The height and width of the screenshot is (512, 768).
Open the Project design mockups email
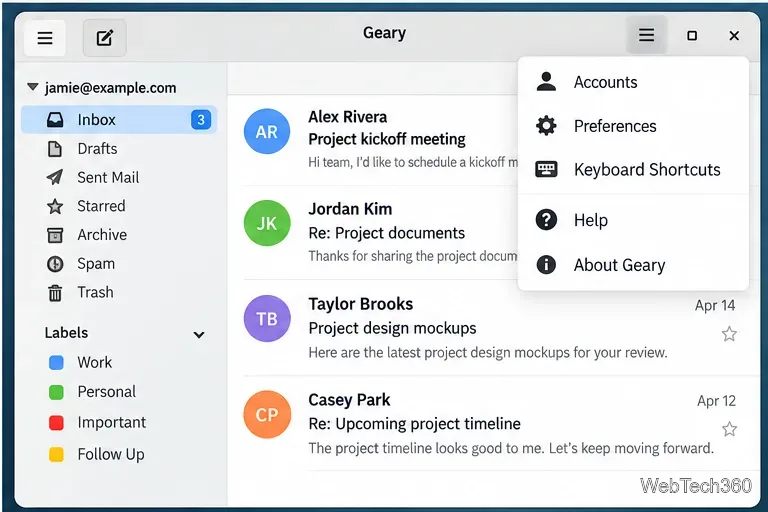[x=392, y=328]
